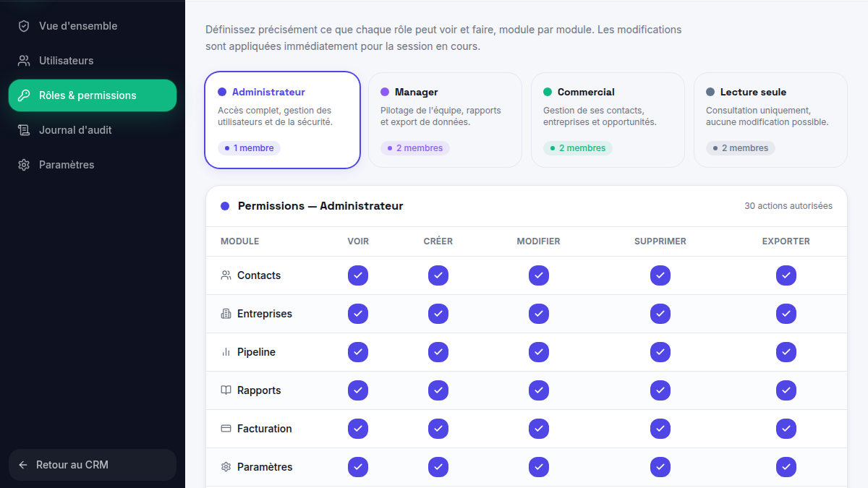The width and height of the screenshot is (868, 488).
Task: Open Journal d'audit page
Action: [x=93, y=130]
